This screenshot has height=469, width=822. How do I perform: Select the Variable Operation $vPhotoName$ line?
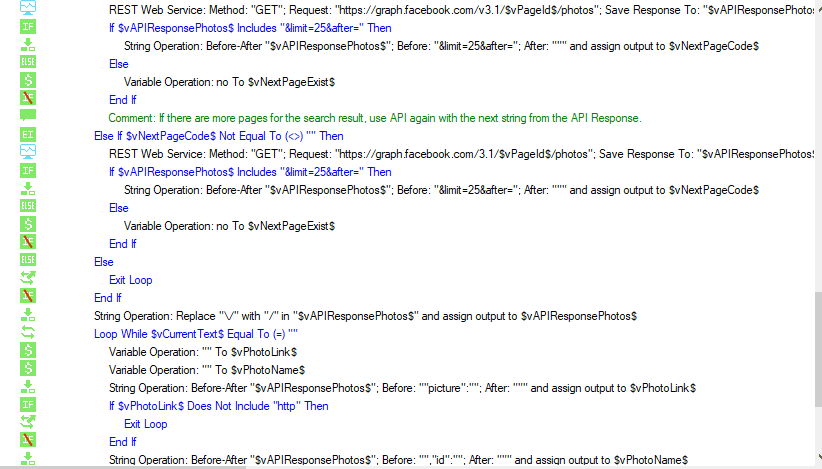click(x=207, y=370)
